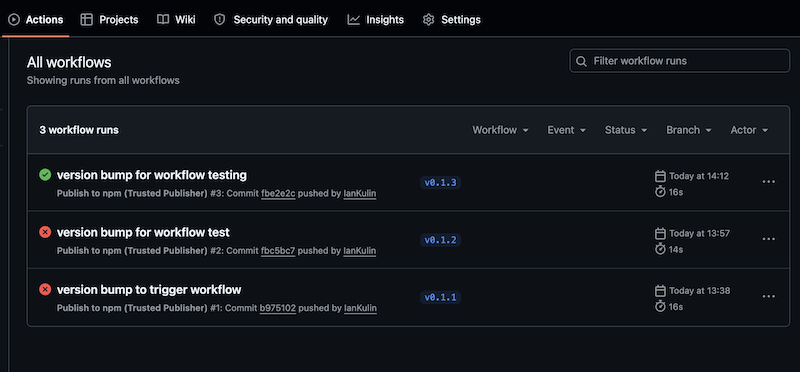Image resolution: width=800 pixels, height=372 pixels.
Task: Click the v0.1.2 tag label
Action: 440,240
